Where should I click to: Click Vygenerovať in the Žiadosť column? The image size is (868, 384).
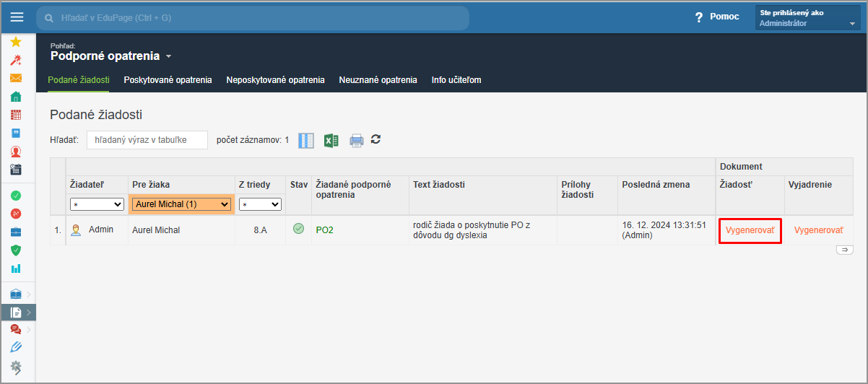750,230
